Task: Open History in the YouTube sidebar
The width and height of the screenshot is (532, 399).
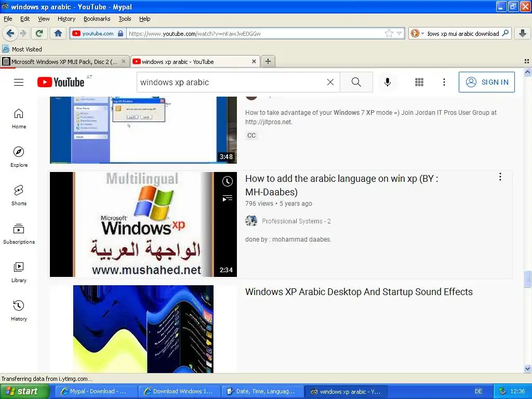Action: pyautogui.click(x=19, y=311)
